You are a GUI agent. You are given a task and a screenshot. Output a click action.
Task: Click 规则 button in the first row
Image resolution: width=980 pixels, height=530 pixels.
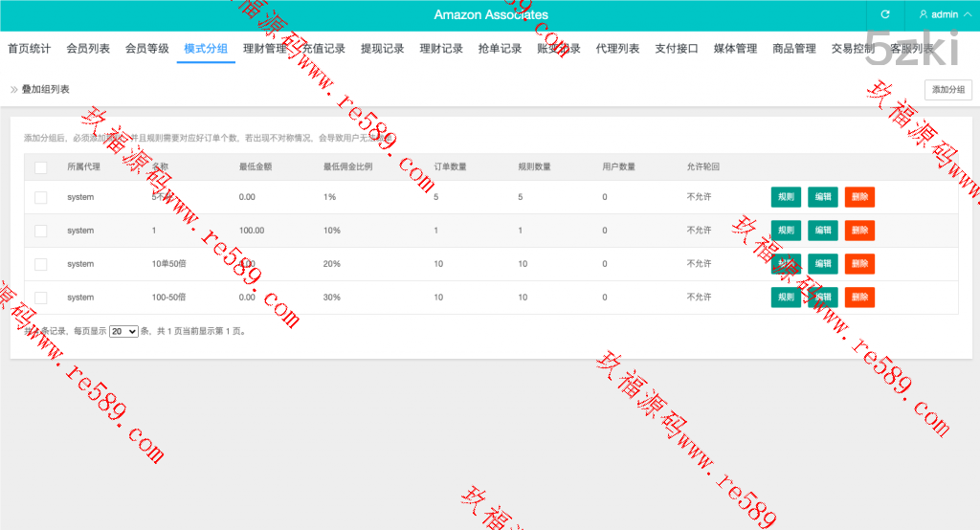[786, 197]
